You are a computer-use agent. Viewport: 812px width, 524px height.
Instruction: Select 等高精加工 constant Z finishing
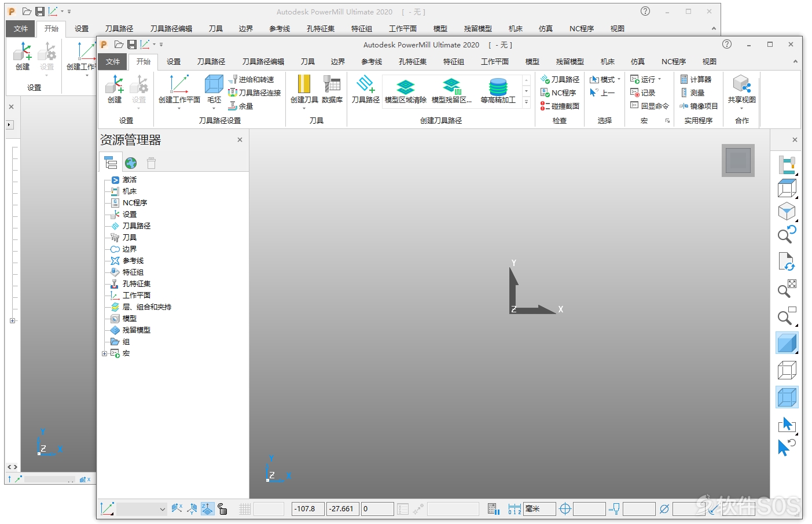(x=498, y=90)
